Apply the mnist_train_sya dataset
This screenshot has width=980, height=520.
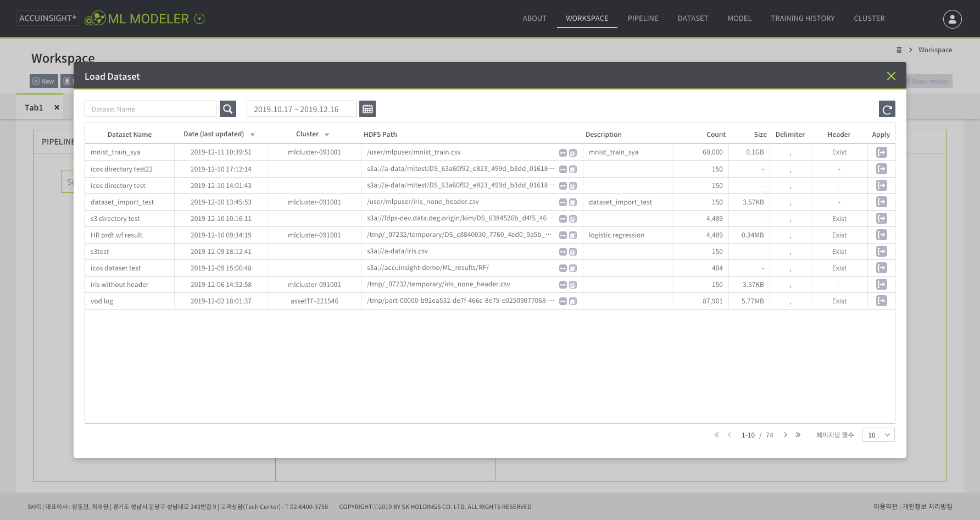click(x=882, y=152)
